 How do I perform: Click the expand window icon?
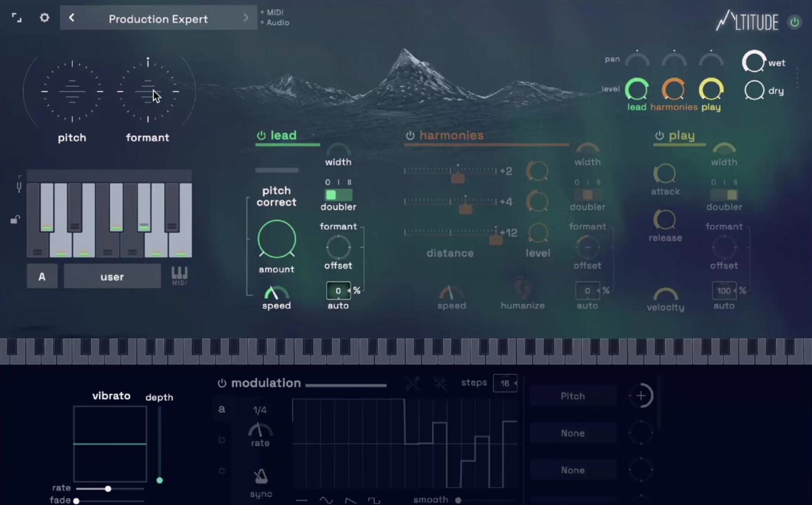click(x=16, y=18)
